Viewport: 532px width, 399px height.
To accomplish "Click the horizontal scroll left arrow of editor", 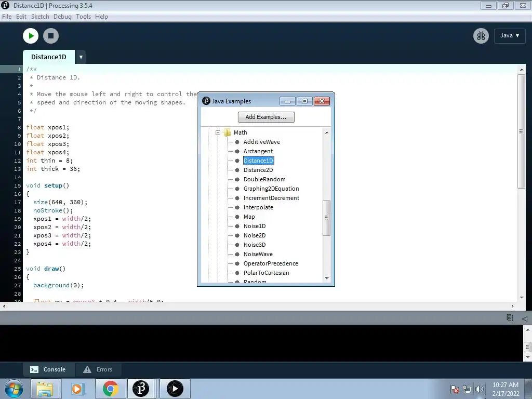I will pyautogui.click(x=4, y=306).
